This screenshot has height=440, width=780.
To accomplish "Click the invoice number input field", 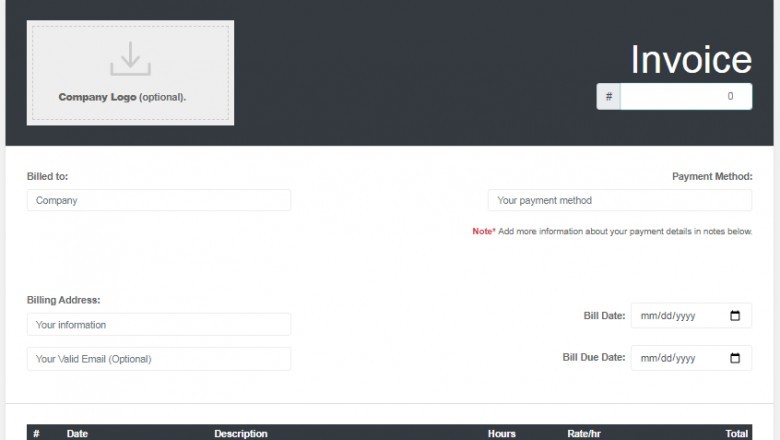I will (x=686, y=96).
